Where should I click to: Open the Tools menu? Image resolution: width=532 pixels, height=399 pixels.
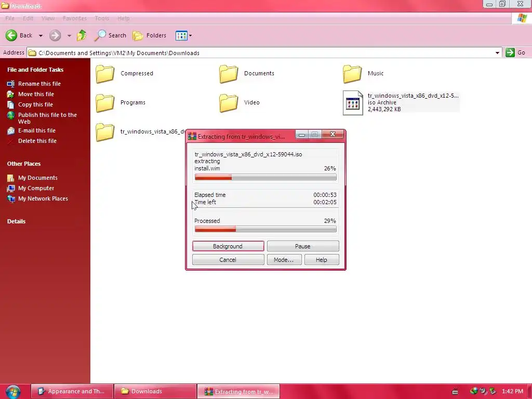[102, 18]
